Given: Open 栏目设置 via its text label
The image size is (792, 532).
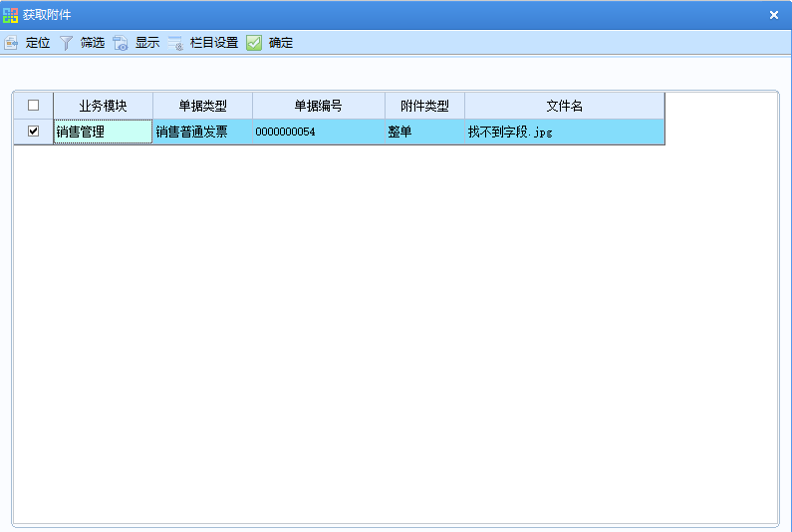Looking at the screenshot, I should pyautogui.click(x=214, y=43).
